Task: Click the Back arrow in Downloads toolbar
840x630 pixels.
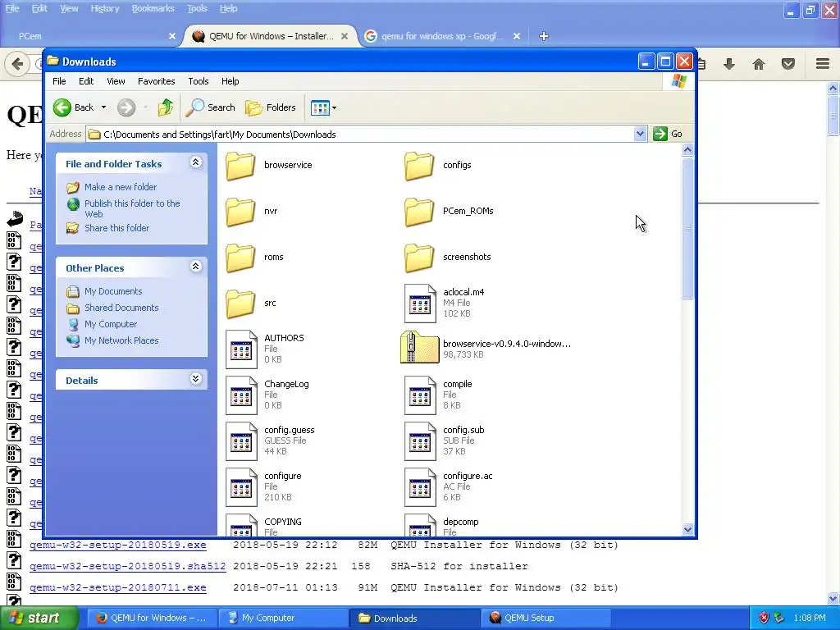Action: click(62, 107)
